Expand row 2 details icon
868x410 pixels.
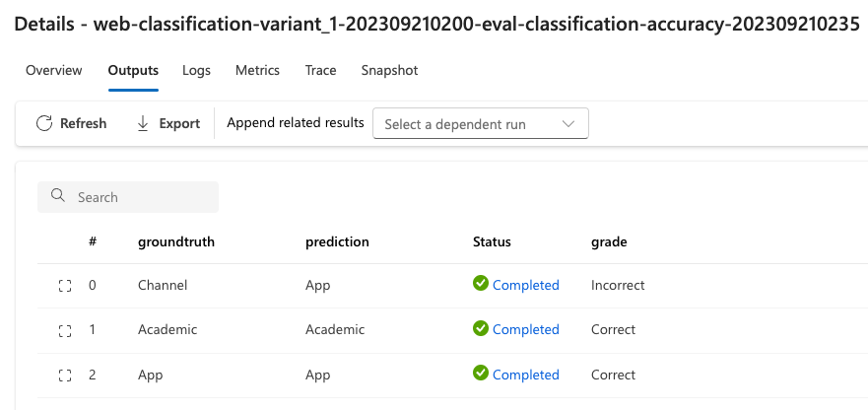click(x=66, y=376)
